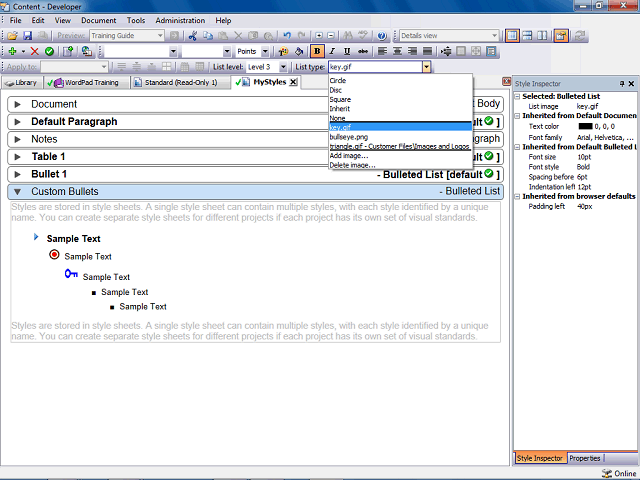640x480 pixels.
Task: Click the Copy icon in toolbar
Action: point(208,36)
